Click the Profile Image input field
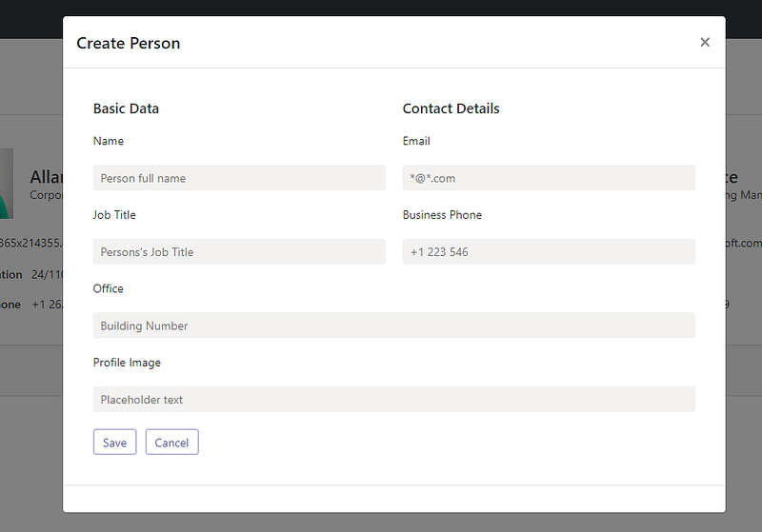The height and width of the screenshot is (532, 762). pos(394,399)
